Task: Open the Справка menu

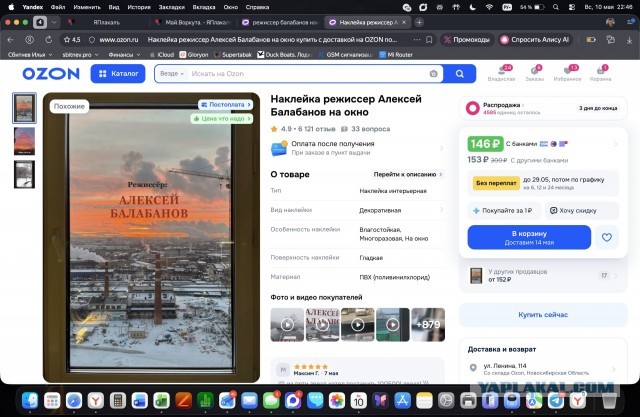Action: pos(258,7)
